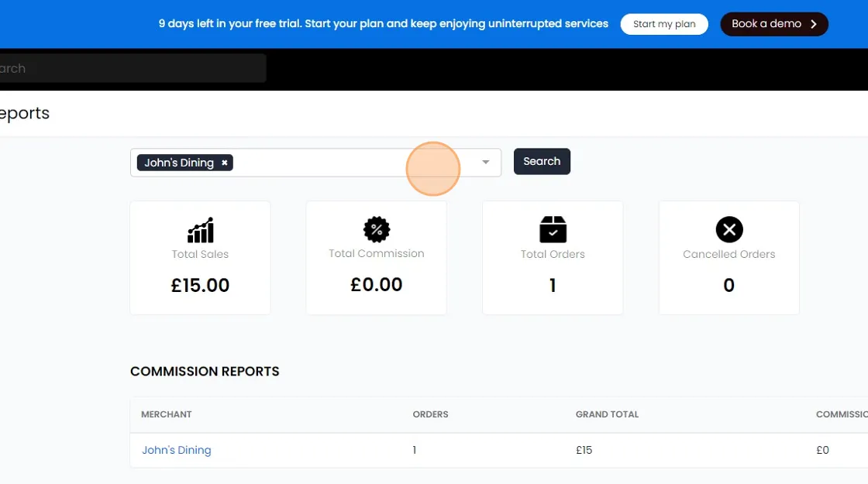
Task: Select the £0 commission cell
Action: pyautogui.click(x=822, y=450)
